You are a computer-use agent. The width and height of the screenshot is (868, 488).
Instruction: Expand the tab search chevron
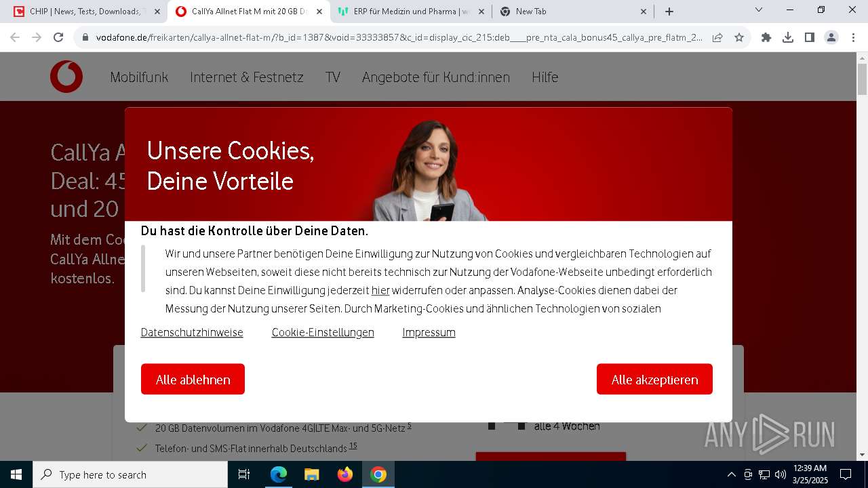pyautogui.click(x=759, y=10)
